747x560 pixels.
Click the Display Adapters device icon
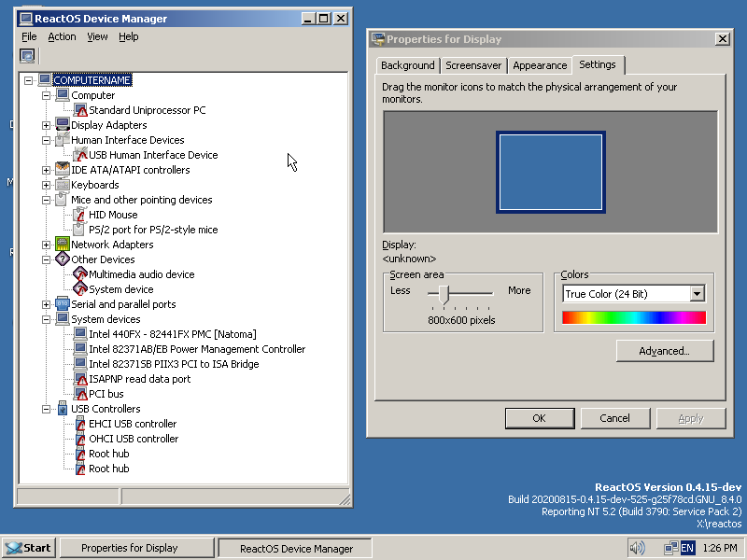click(x=63, y=125)
